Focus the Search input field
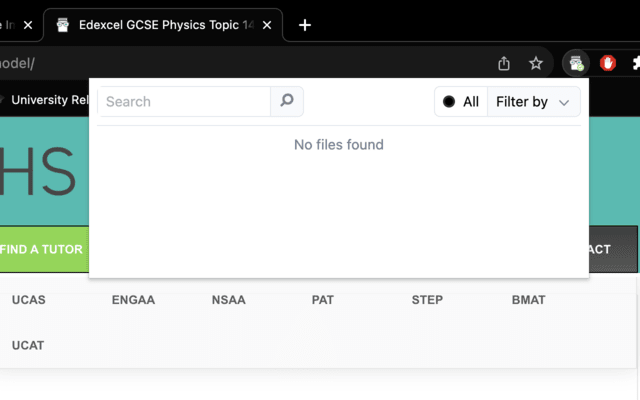 184,101
